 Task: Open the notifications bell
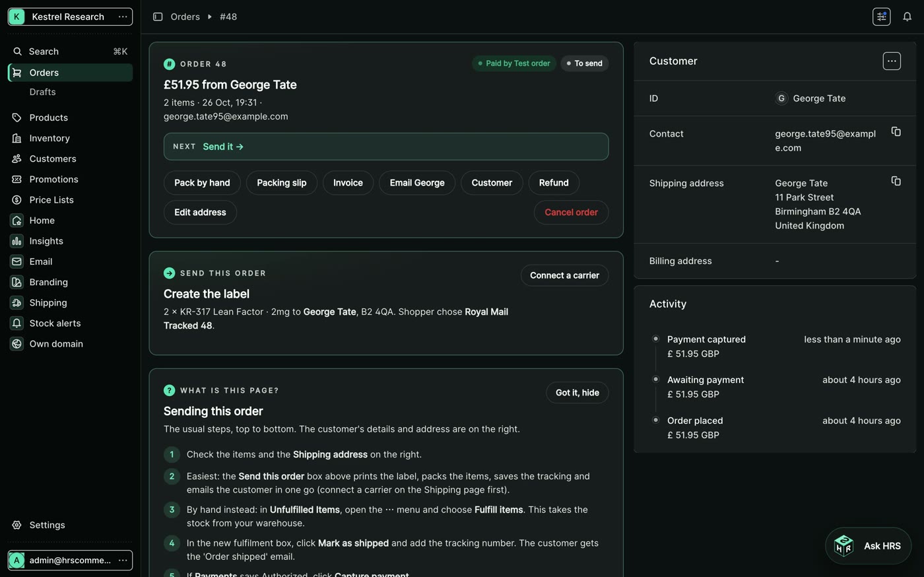(x=907, y=17)
